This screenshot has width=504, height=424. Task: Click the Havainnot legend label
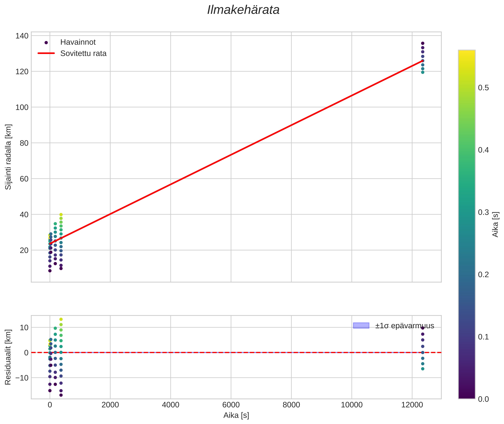[x=78, y=42]
